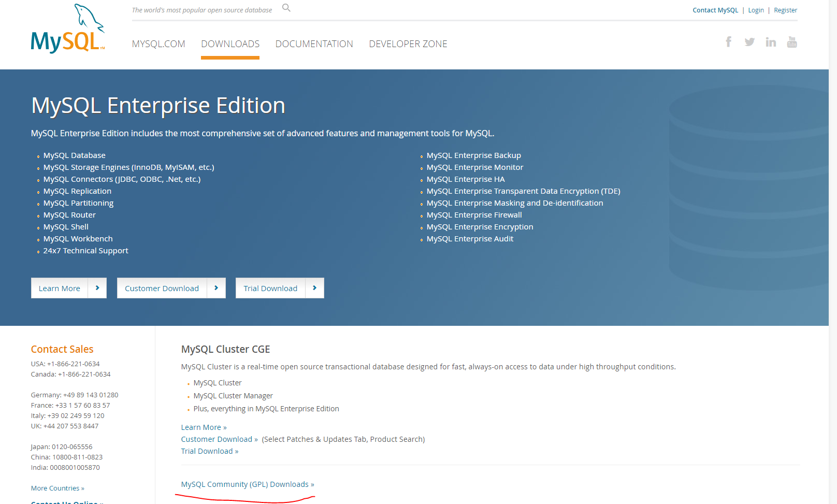Click the 24x7 Technical Support item
Screen dimensions: 837x504
85,251
